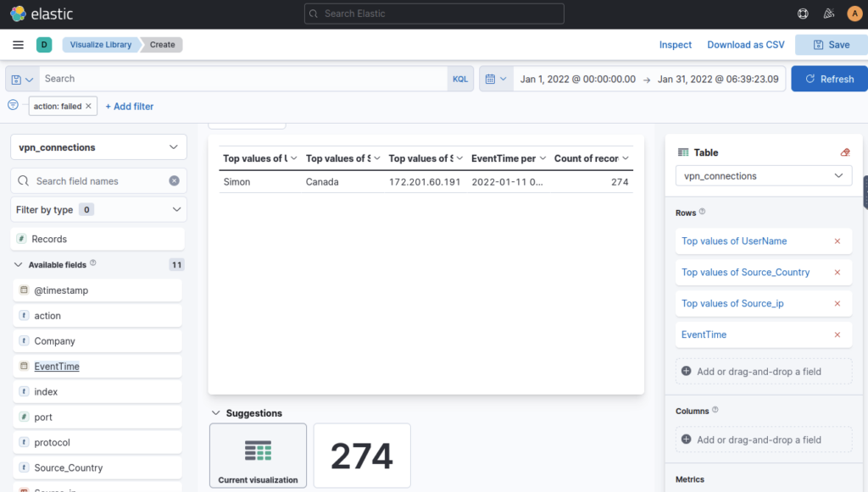The image size is (868, 492).
Task: Click the layer reset eraser icon
Action: tap(845, 152)
